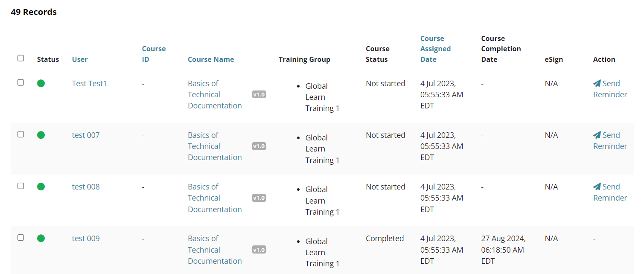Click the v1.0 version badge in Test Test1 row
Viewport: 644px width, 274px height.
pyautogui.click(x=259, y=94)
